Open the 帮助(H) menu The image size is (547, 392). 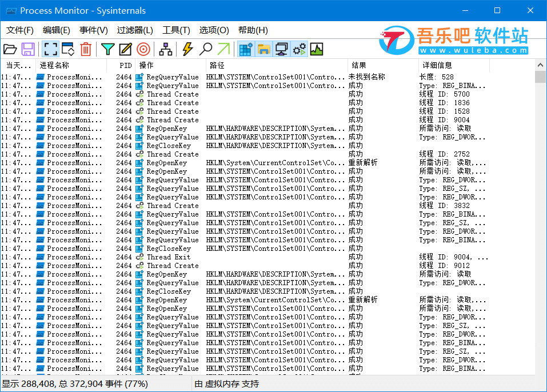pos(253,30)
